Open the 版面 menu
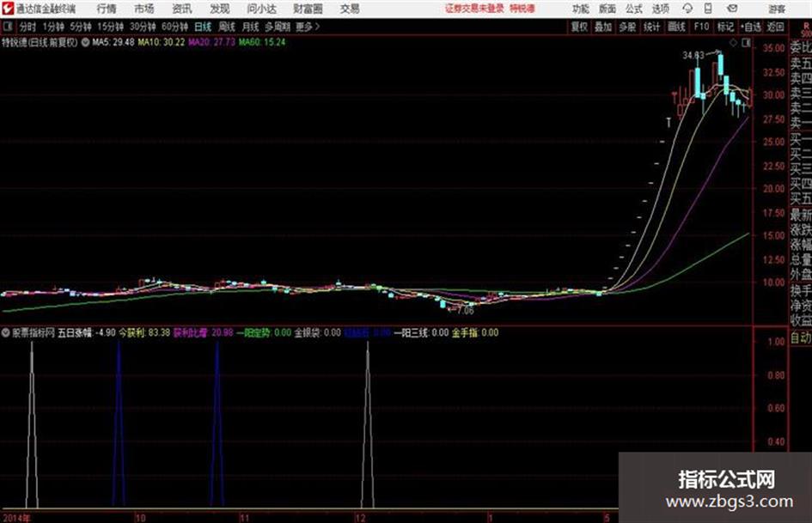This screenshot has height=523, width=812. click(x=607, y=9)
